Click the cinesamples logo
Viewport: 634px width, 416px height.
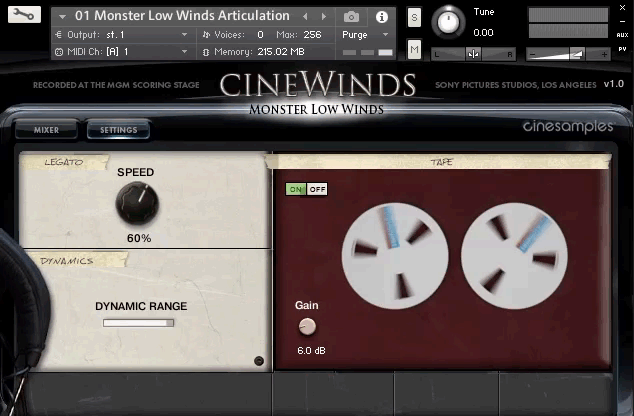[568, 126]
